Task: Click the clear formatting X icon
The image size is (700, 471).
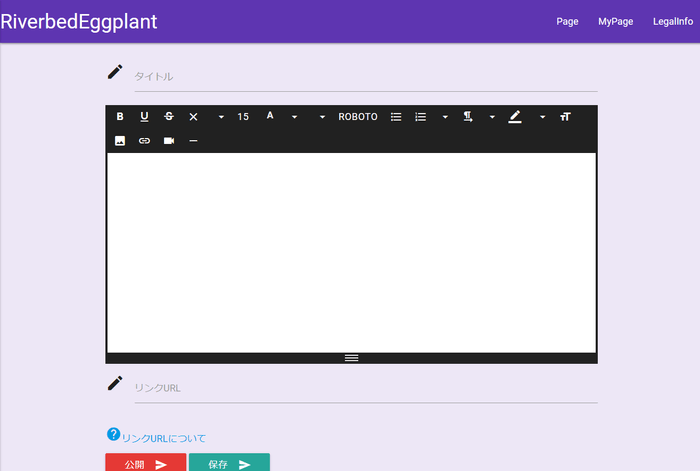Action: tap(193, 117)
